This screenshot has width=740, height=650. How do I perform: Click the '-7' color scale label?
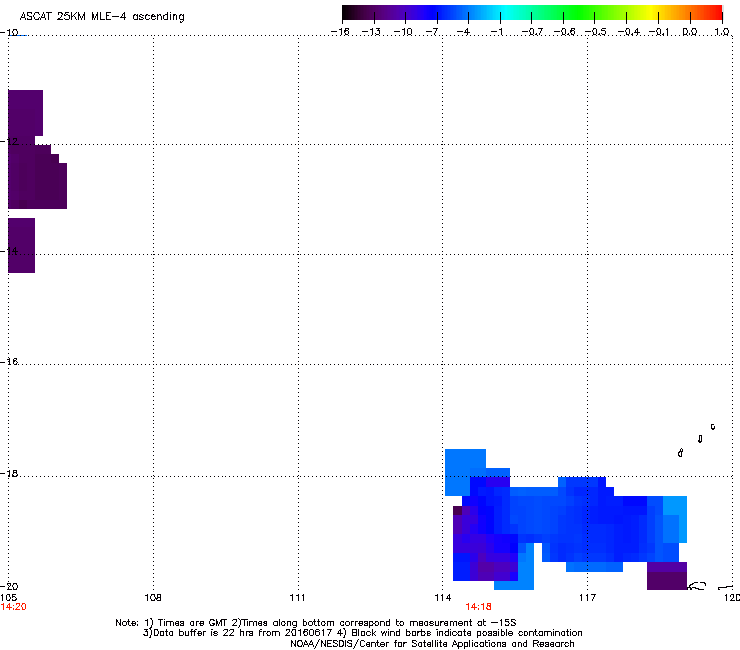(432, 32)
